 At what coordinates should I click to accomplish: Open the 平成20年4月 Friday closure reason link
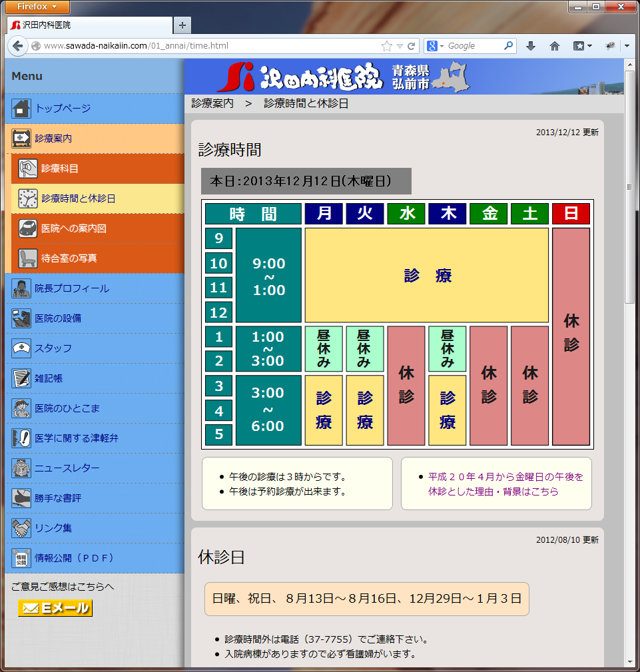(505, 484)
